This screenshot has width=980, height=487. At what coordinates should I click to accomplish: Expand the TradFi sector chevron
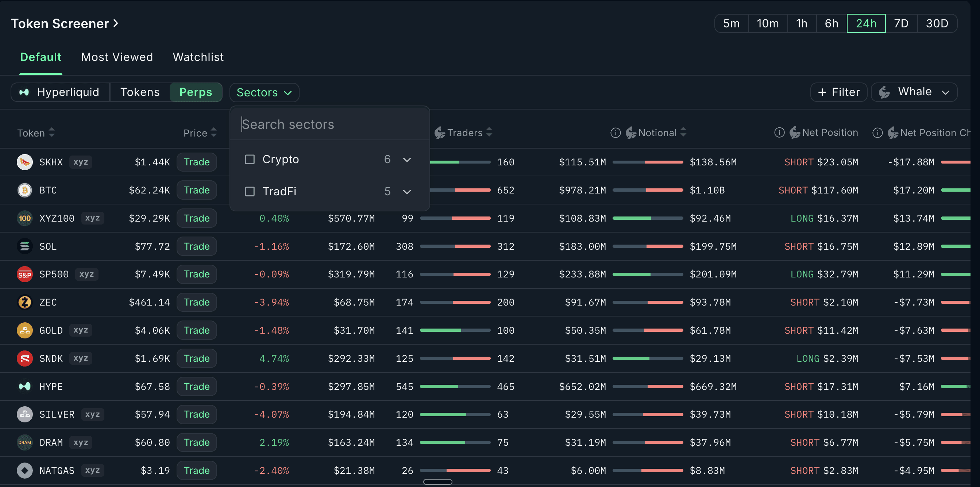tap(407, 192)
